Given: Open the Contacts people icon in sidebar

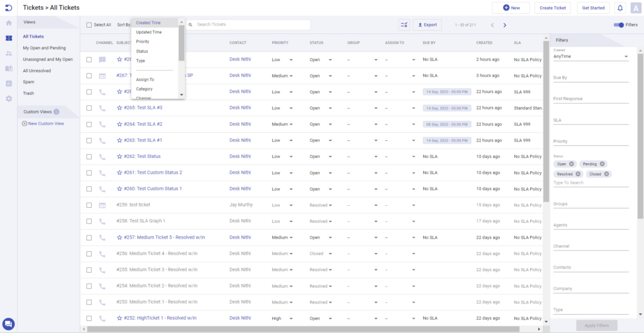Looking at the screenshot, I should 9,54.
